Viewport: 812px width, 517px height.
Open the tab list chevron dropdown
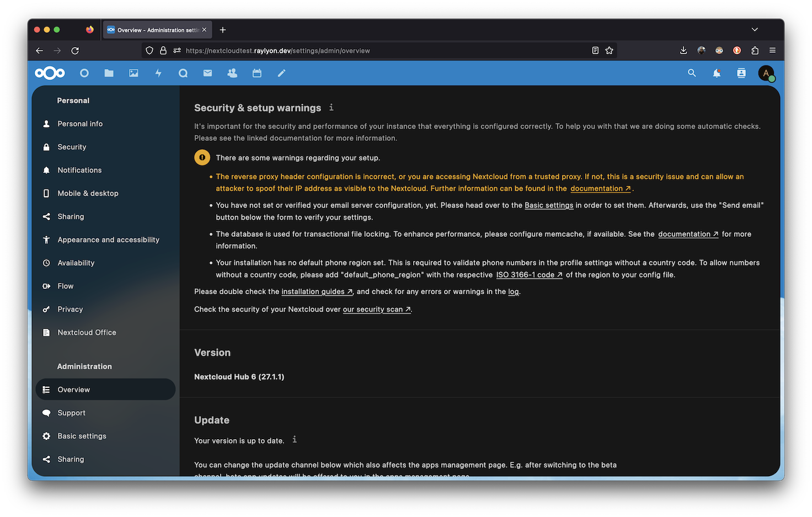click(x=755, y=29)
